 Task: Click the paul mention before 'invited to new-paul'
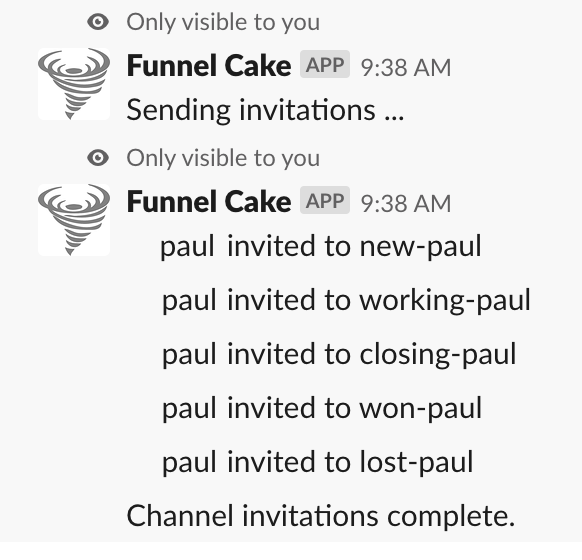(187, 247)
